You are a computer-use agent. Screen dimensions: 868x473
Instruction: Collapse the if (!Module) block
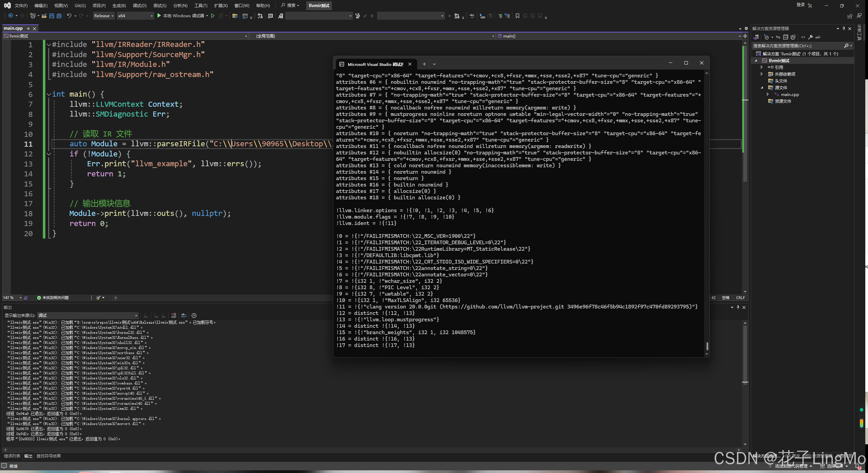click(x=49, y=154)
